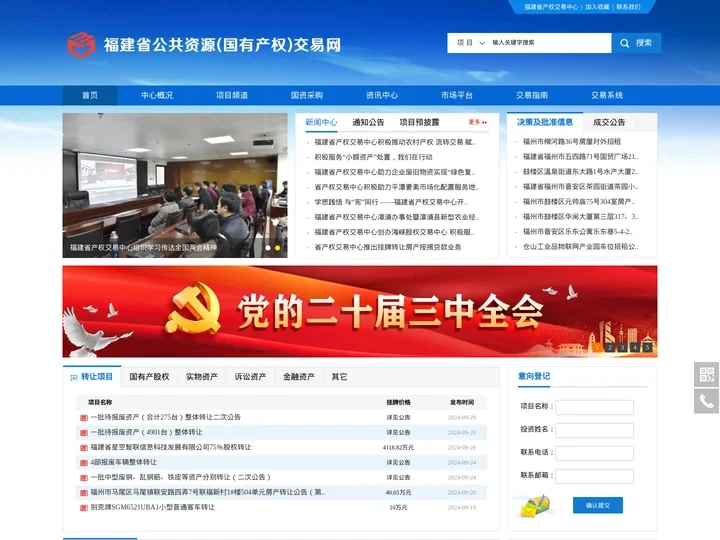Open the phone contact floating icon
Image resolution: width=720 pixels, height=540 pixels.
click(707, 401)
